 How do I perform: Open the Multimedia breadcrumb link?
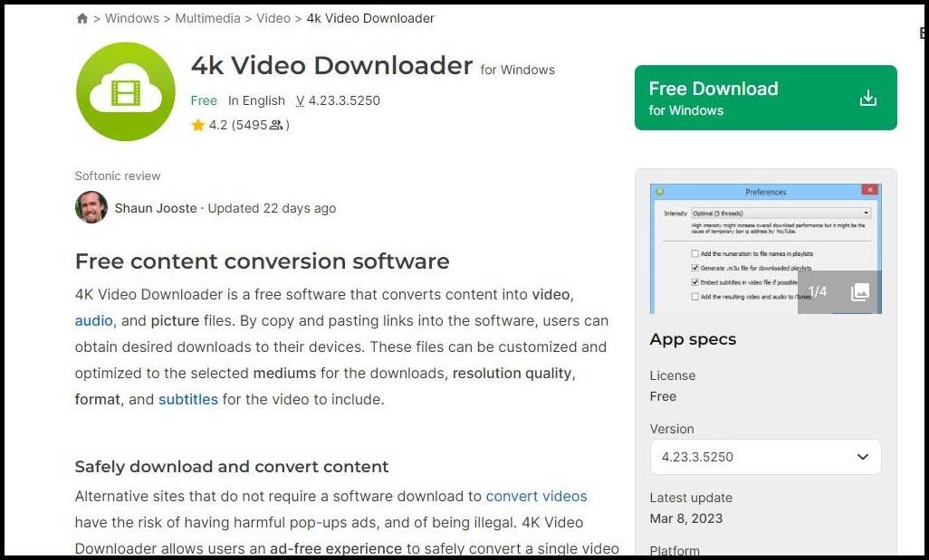208,18
